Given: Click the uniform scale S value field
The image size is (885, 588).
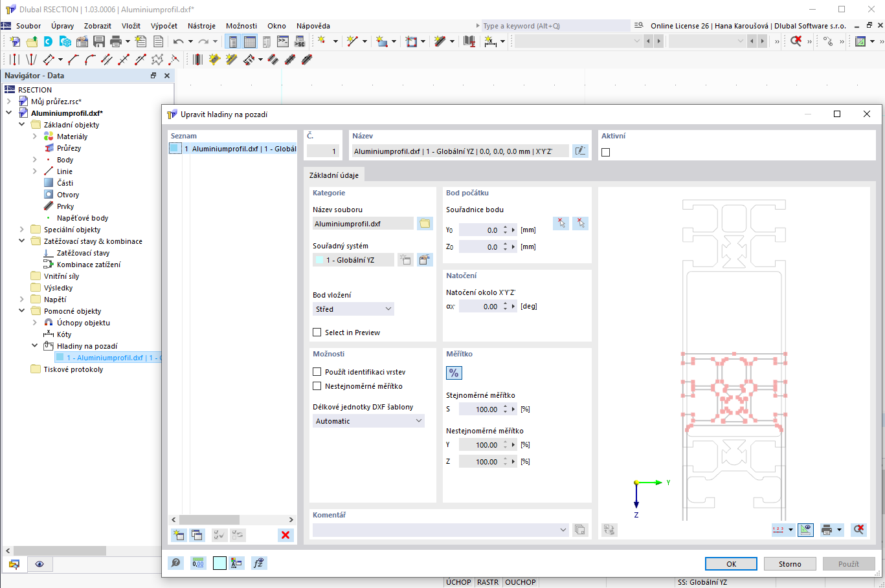Looking at the screenshot, I should pyautogui.click(x=479, y=409).
